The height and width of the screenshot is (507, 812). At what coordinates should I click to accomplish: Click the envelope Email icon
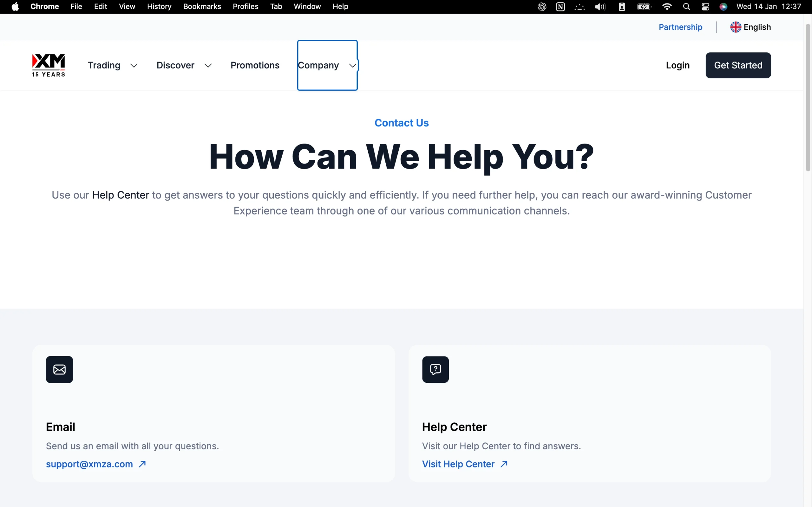pyautogui.click(x=59, y=369)
